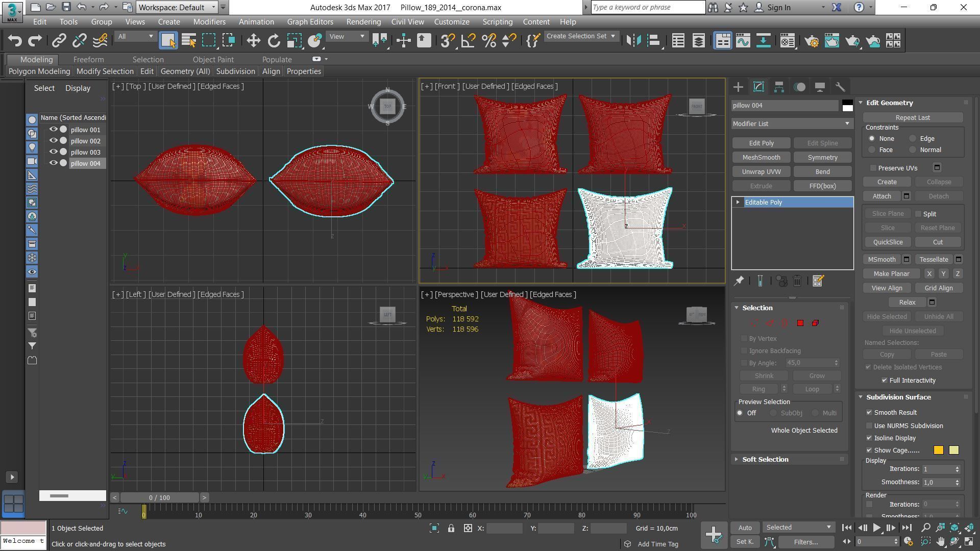The image size is (980, 551).
Task: Switch to the Hierarchy panel tab
Action: [x=779, y=87]
